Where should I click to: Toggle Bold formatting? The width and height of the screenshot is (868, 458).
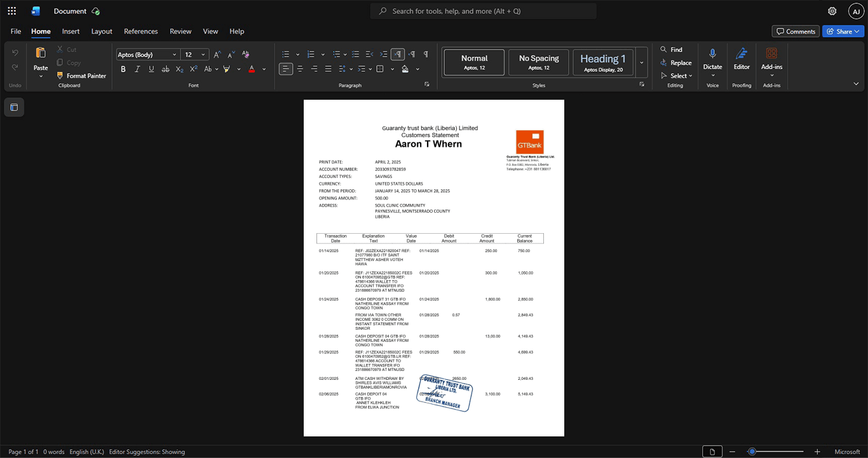pos(123,69)
